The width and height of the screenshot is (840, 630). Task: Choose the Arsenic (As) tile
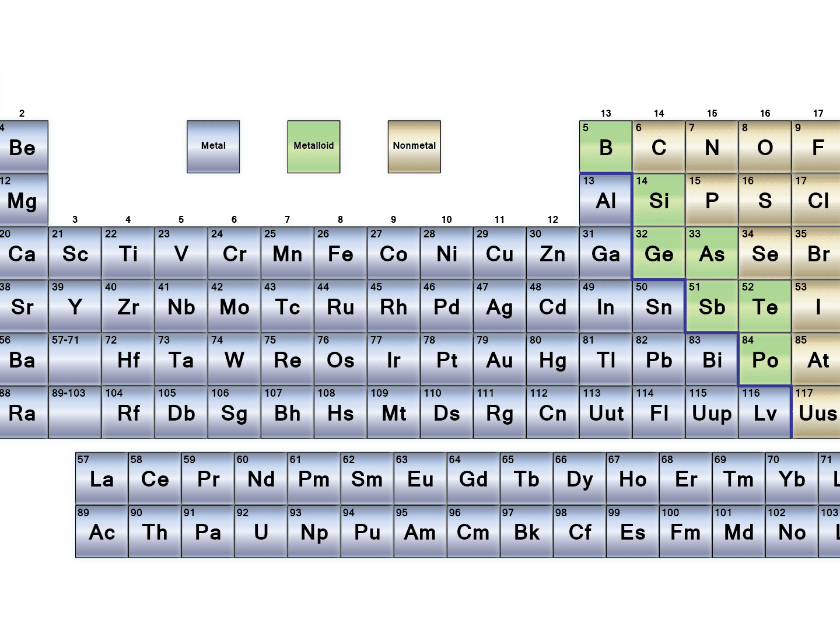[712, 253]
